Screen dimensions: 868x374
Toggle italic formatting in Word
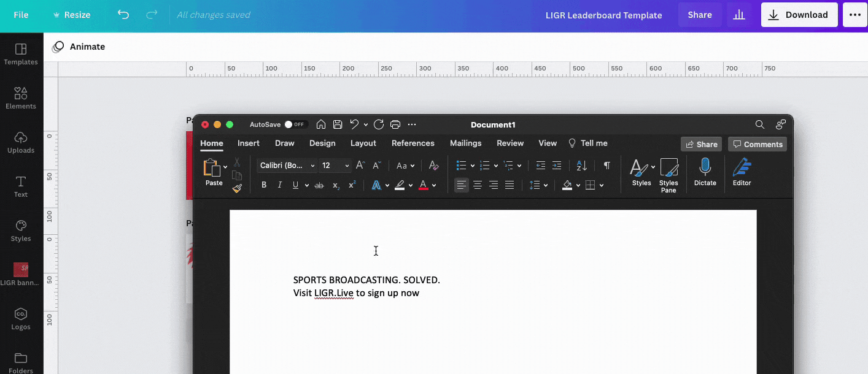(x=280, y=185)
